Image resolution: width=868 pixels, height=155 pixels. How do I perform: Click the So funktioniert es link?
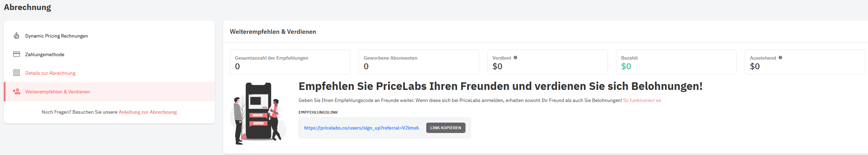642,100
